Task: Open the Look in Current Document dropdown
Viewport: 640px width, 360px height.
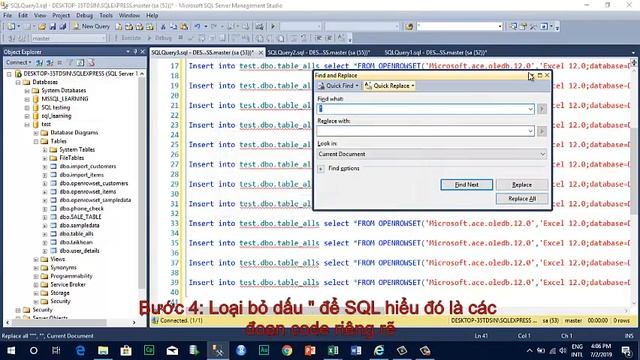Action: 431,154
